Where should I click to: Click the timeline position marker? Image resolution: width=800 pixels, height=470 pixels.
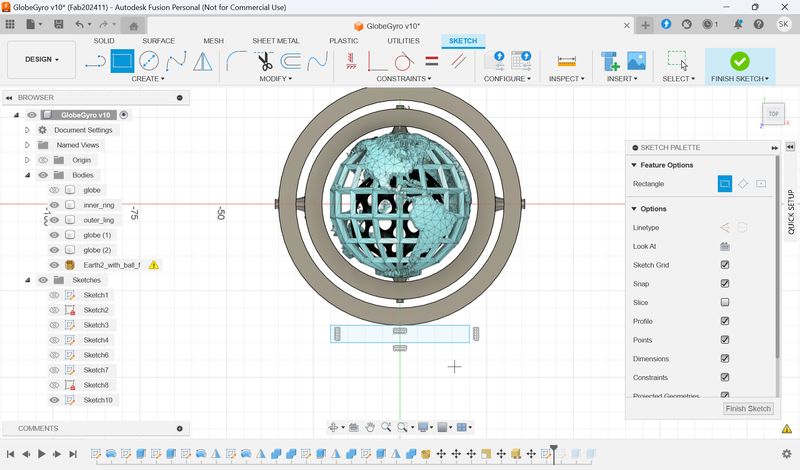coord(554,453)
